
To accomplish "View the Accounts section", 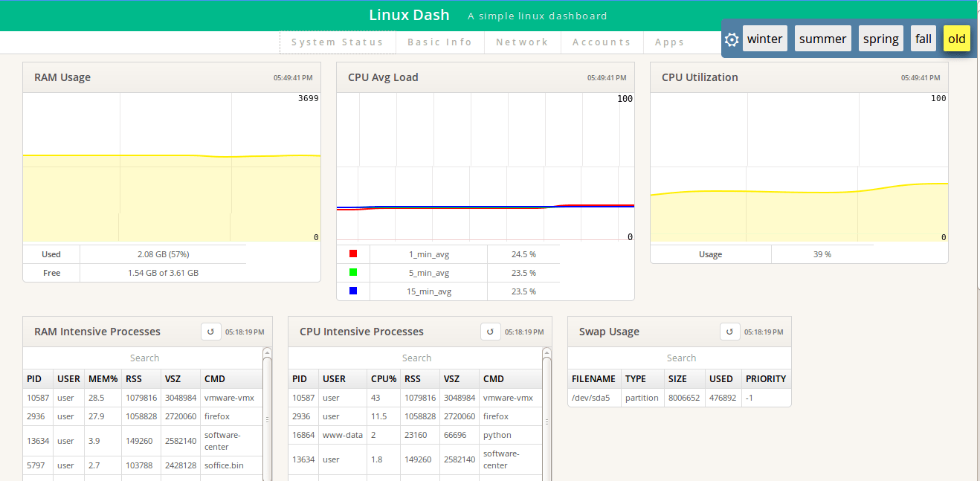I will [601, 42].
